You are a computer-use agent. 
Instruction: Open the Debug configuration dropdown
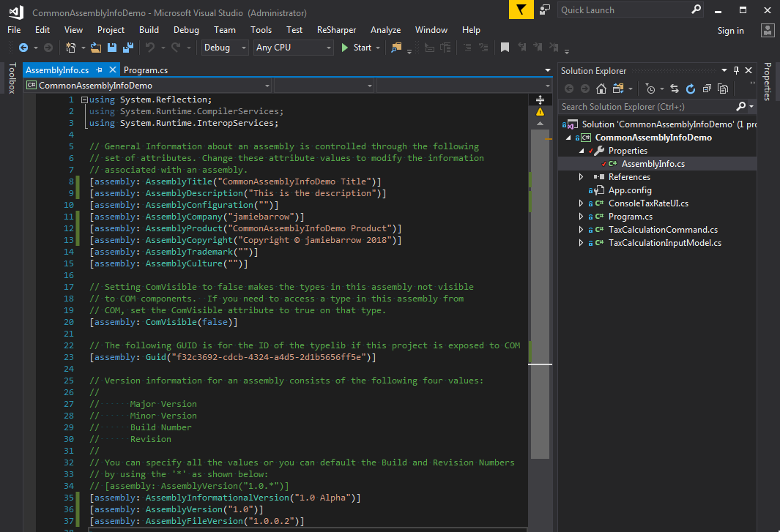[x=224, y=48]
